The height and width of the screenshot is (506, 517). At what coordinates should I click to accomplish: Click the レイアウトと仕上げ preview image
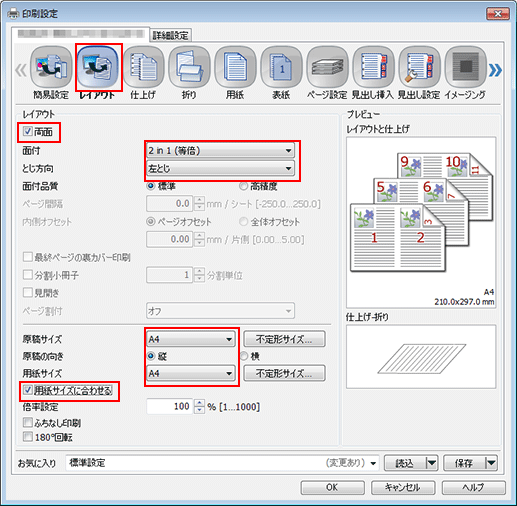[421, 222]
